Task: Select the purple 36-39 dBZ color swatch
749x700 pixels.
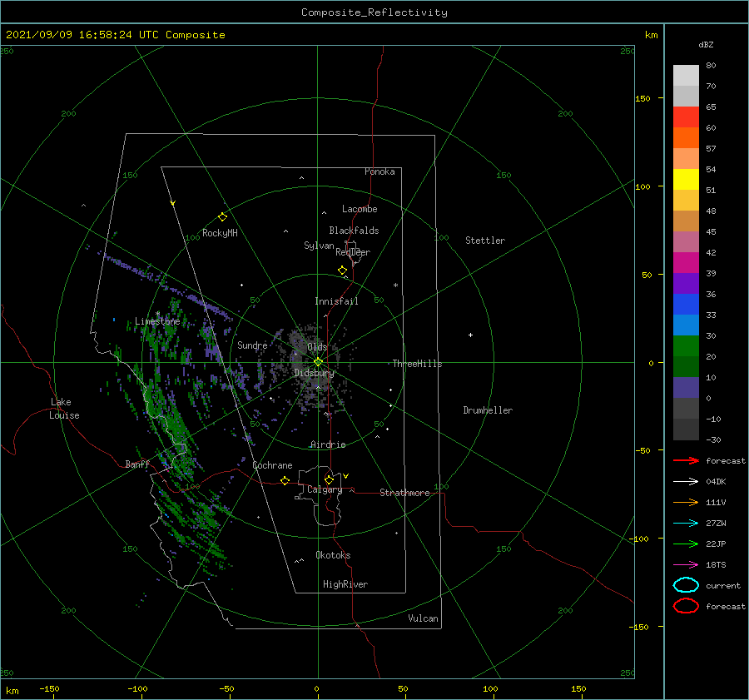Action: click(686, 283)
